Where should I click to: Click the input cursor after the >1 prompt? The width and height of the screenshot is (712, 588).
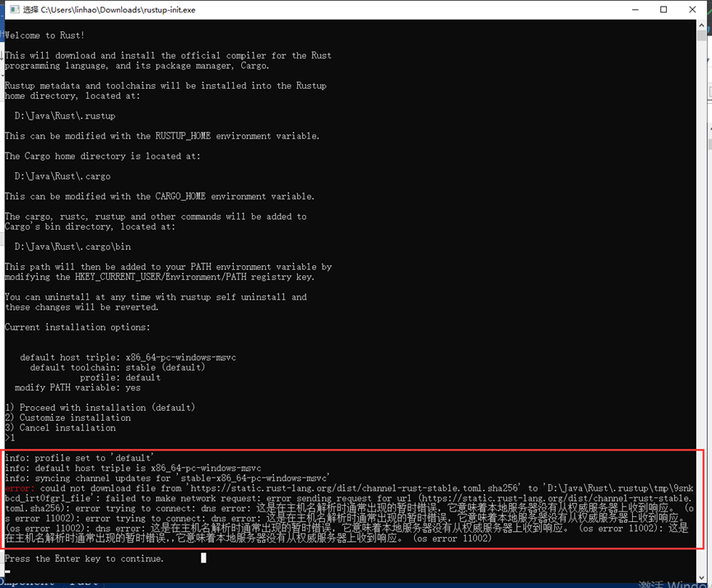(18, 437)
